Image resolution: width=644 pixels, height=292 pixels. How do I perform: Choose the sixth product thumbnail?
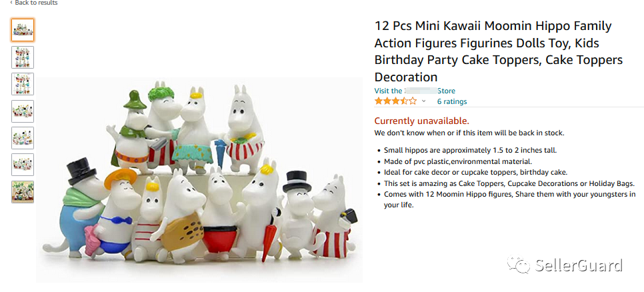(x=23, y=165)
